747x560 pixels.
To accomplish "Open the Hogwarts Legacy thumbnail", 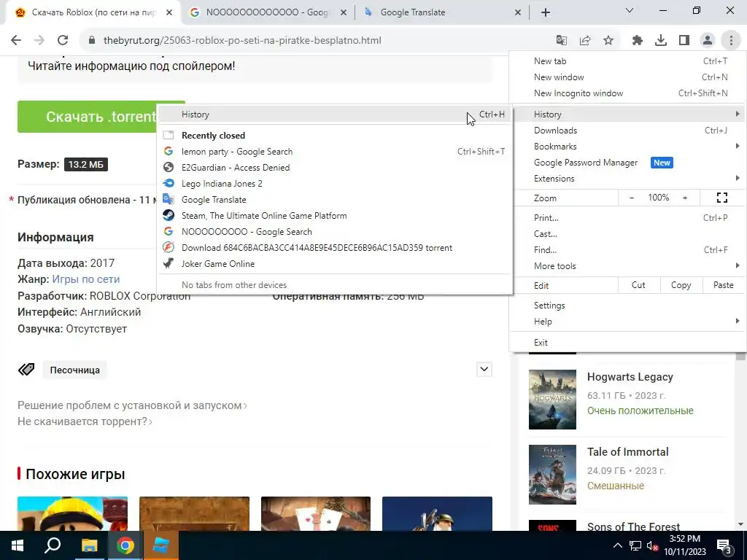I will coord(552,400).
